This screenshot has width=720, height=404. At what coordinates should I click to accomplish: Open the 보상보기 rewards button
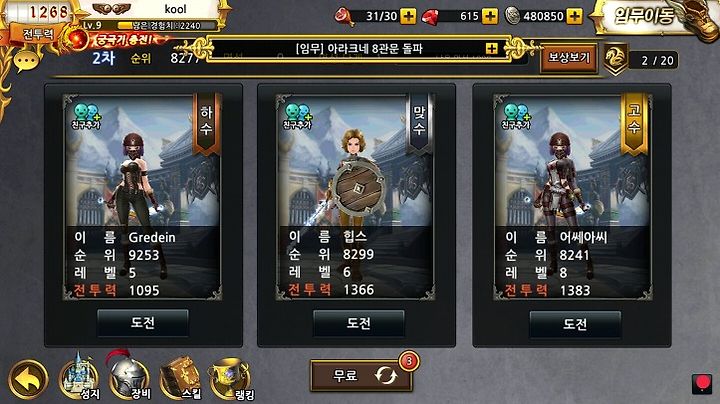(569, 58)
